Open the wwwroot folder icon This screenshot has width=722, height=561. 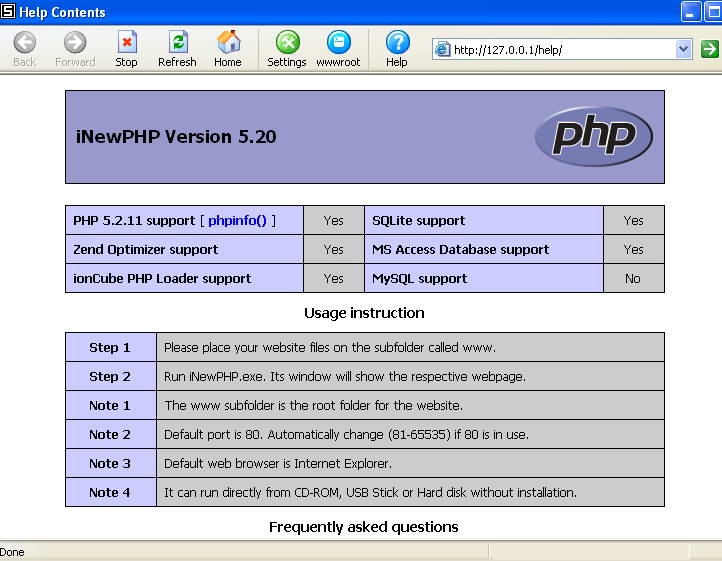338,42
